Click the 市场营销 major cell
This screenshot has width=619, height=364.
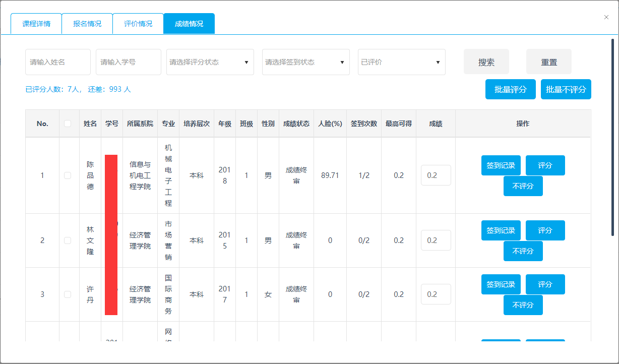pyautogui.click(x=168, y=240)
